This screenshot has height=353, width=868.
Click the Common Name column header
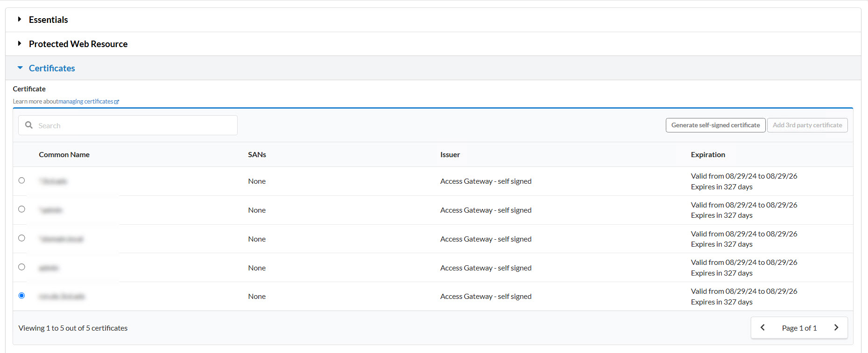(x=64, y=154)
